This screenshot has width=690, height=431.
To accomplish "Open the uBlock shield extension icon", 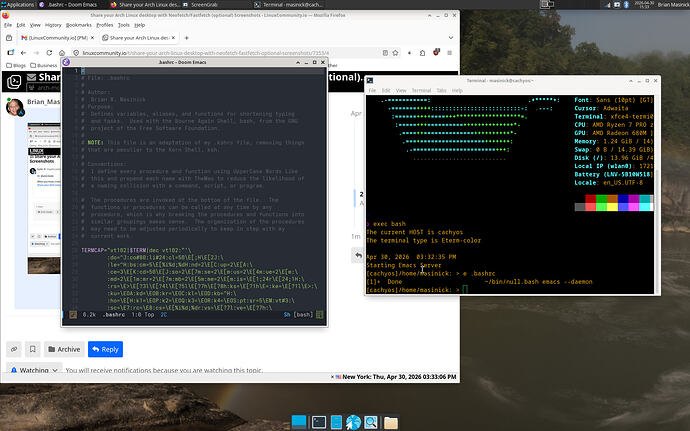I will (x=436, y=52).
